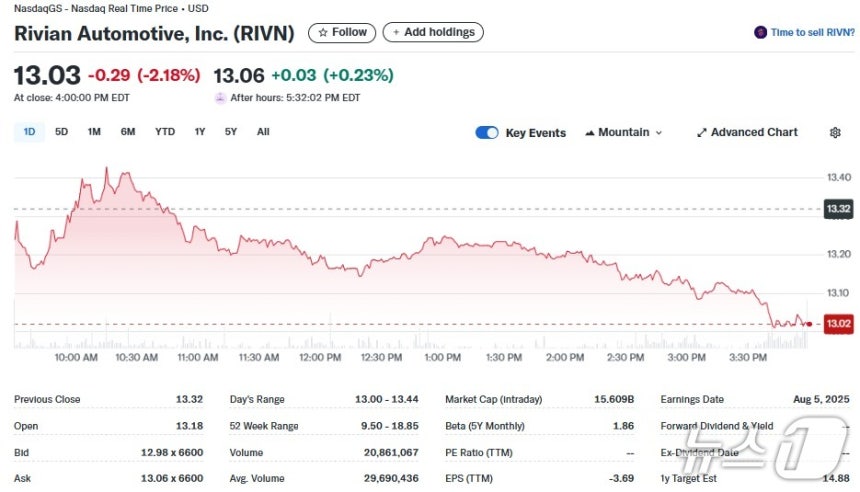
Task: Open chart settings gear icon
Action: pyautogui.click(x=835, y=132)
